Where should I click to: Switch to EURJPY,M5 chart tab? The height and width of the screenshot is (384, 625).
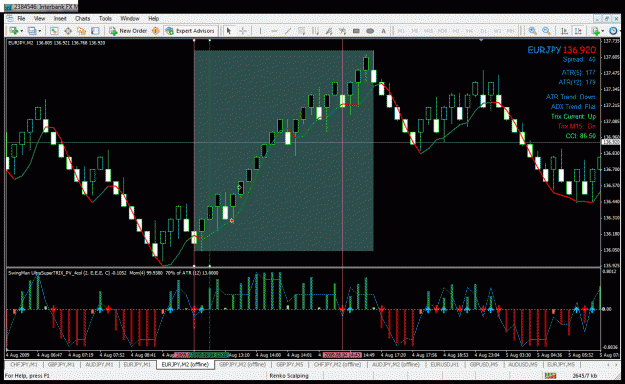pyautogui.click(x=561, y=364)
